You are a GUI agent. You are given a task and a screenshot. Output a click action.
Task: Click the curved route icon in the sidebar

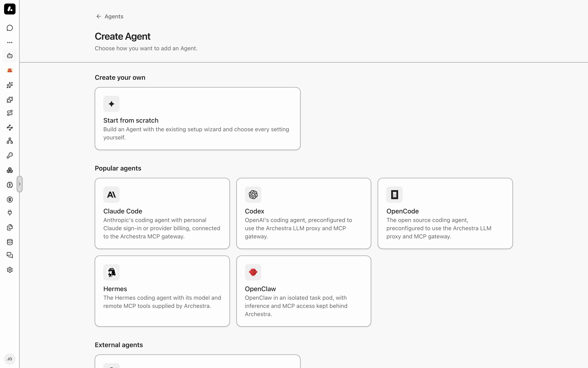(x=10, y=113)
